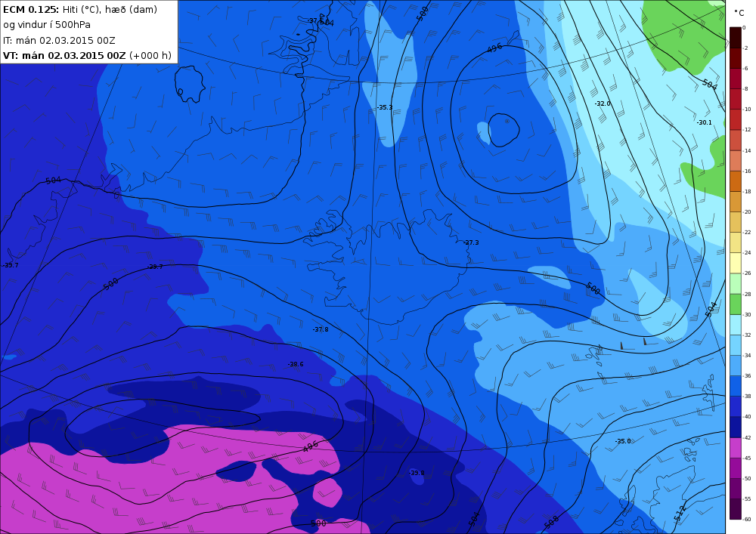The height and width of the screenshot is (534, 756).
Task: Click the pale yellow swatch between -24 and -26
Action: (736, 263)
